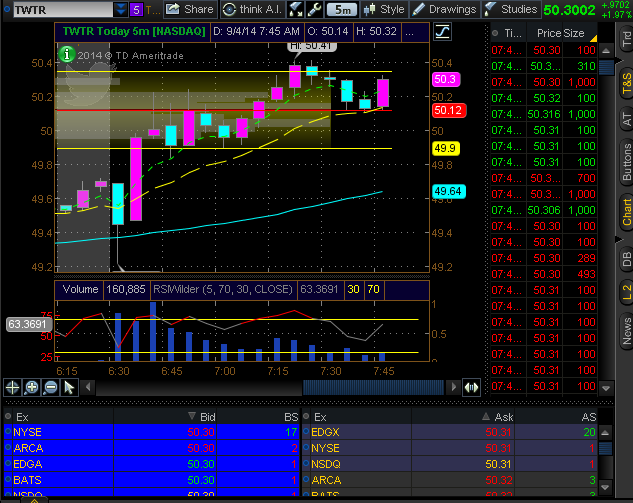This screenshot has width=633, height=503.
Task: Click the 49.64 cyan price label
Action: coord(449,191)
